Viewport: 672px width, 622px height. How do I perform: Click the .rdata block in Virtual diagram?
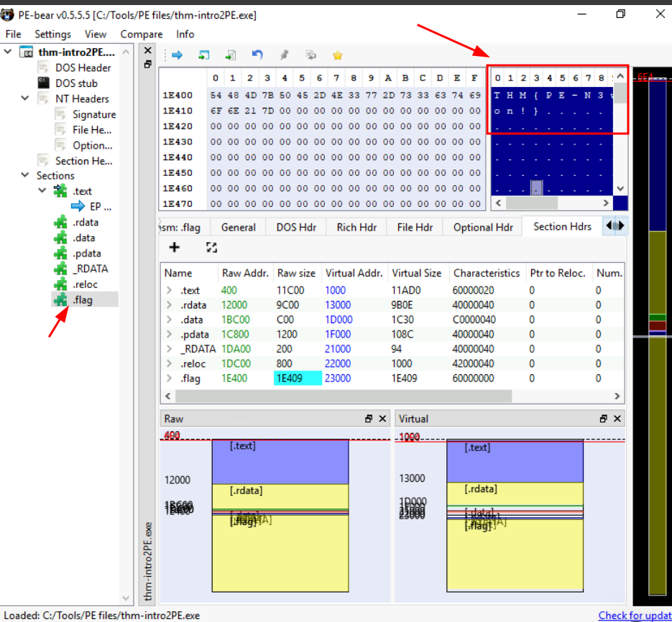(x=515, y=494)
